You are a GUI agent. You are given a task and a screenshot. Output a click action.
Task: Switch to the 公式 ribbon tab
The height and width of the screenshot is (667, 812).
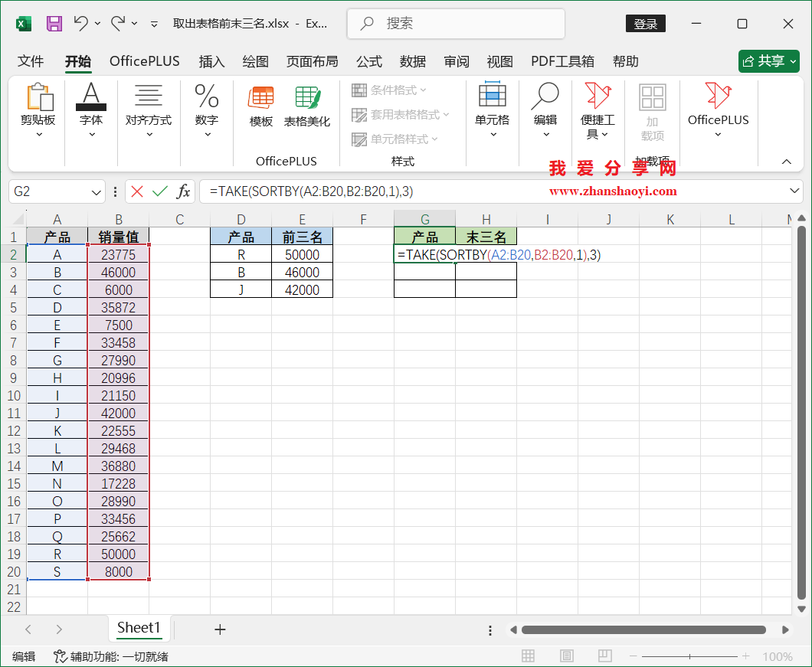click(x=368, y=61)
